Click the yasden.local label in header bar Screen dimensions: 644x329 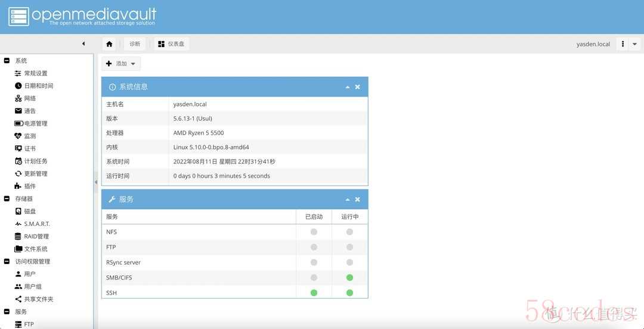593,44
